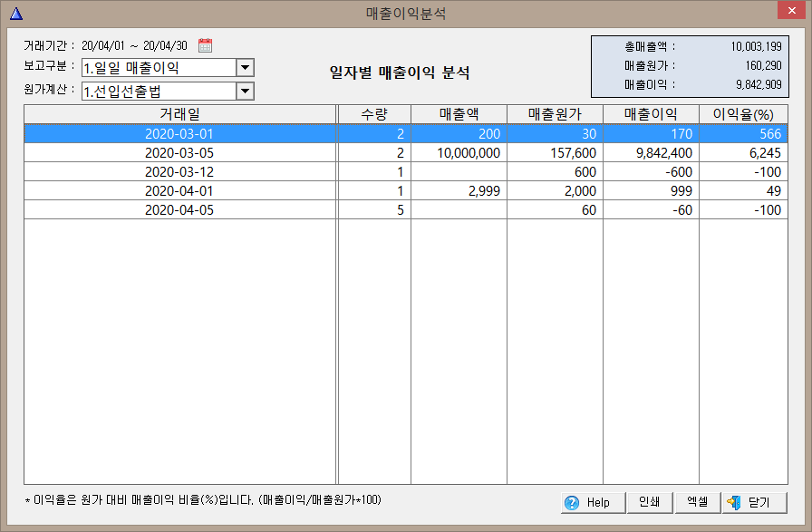Click the 2,999 sales amount cell

tap(459, 191)
